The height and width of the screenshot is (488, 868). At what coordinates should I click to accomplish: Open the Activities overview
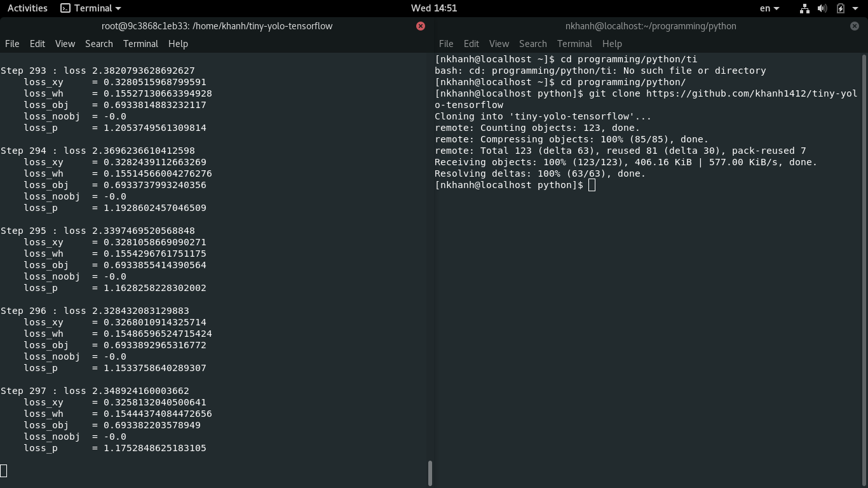[x=27, y=8]
